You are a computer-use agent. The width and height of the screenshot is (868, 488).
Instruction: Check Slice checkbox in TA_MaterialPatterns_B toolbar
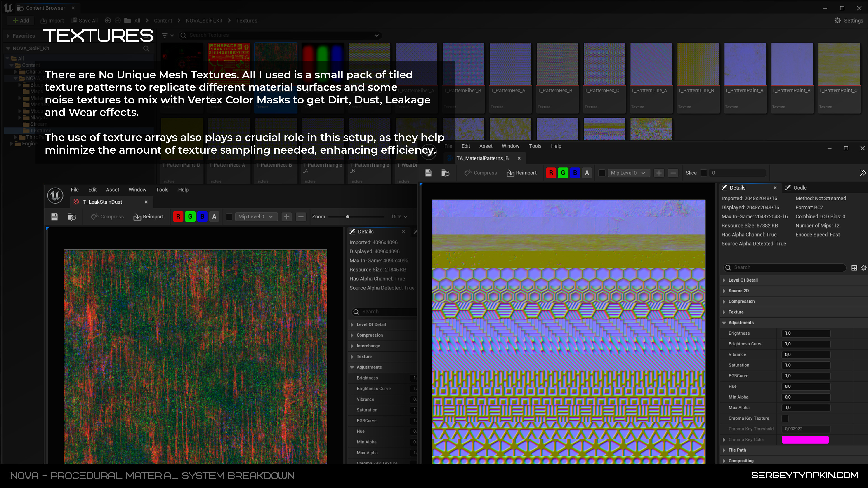704,173
